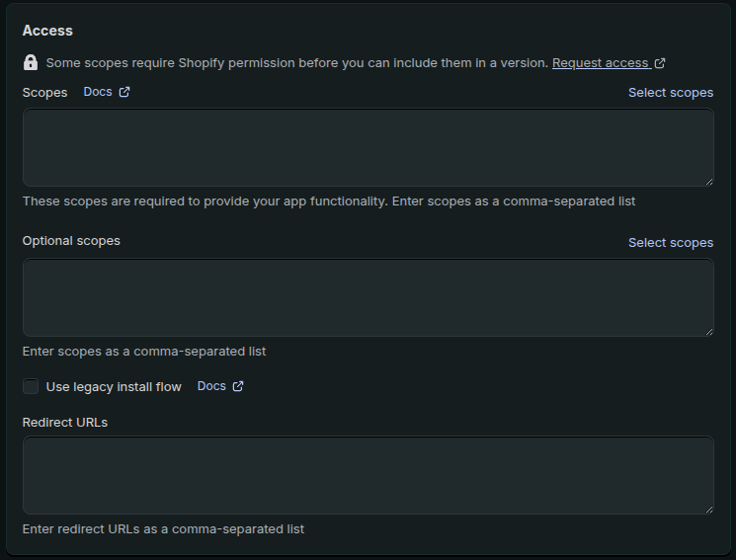Viewport: 736px width, 560px height.
Task: Click the external-link icon beside legacy install Docs
Action: tap(238, 386)
